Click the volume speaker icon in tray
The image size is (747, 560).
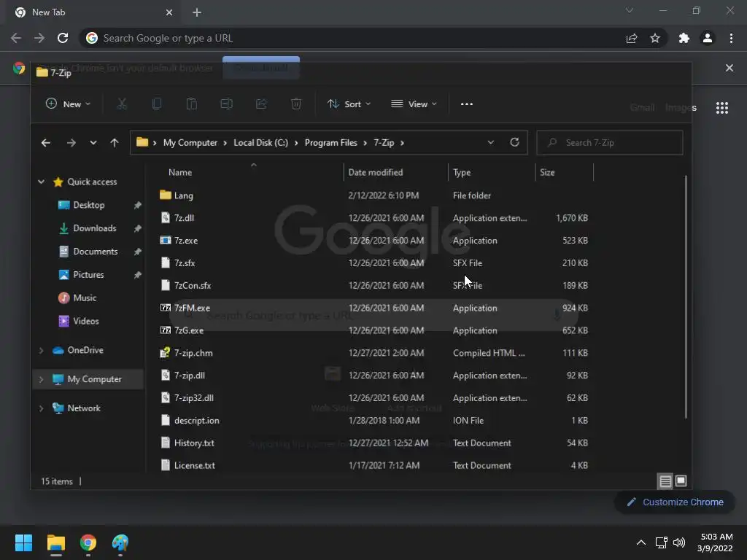tap(679, 542)
